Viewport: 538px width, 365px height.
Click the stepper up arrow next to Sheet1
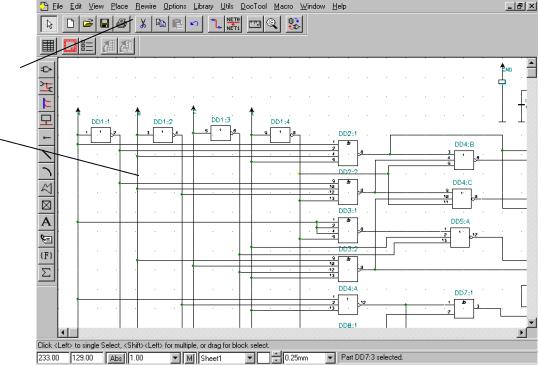[x=276, y=355]
